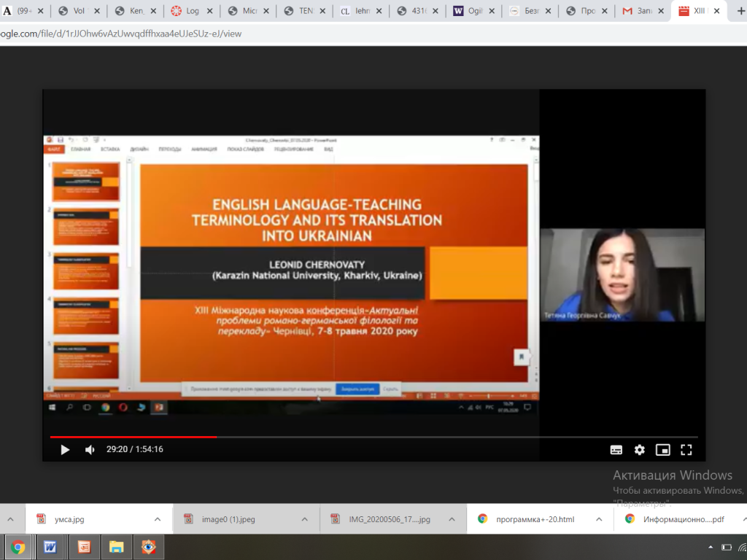Expand options for IMG_20200506 download
The width and height of the screenshot is (747, 560).
[x=452, y=519]
